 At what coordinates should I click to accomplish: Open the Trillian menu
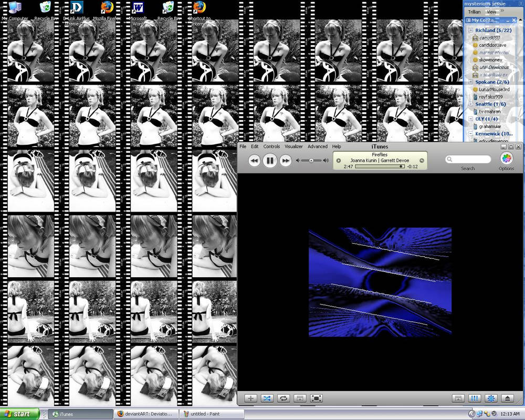pyautogui.click(x=474, y=12)
